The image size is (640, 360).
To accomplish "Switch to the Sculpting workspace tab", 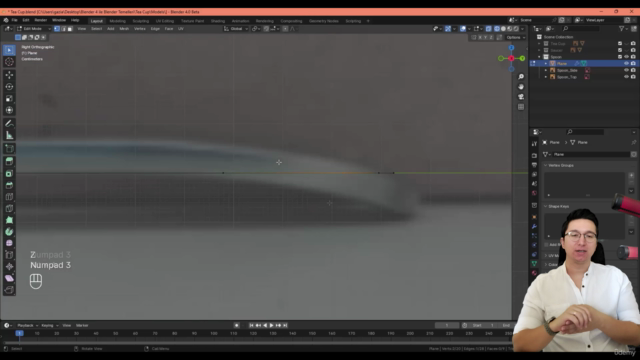I will pos(141,21).
